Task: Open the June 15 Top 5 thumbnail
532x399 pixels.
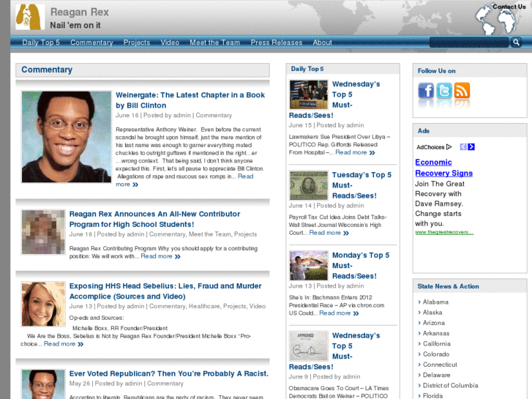Action: [308, 94]
